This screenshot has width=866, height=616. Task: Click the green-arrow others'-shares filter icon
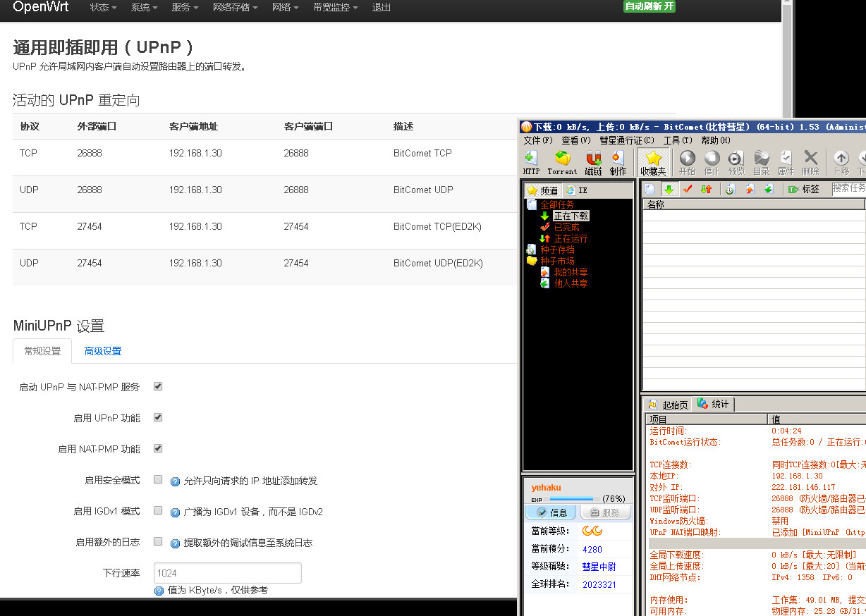(x=768, y=189)
